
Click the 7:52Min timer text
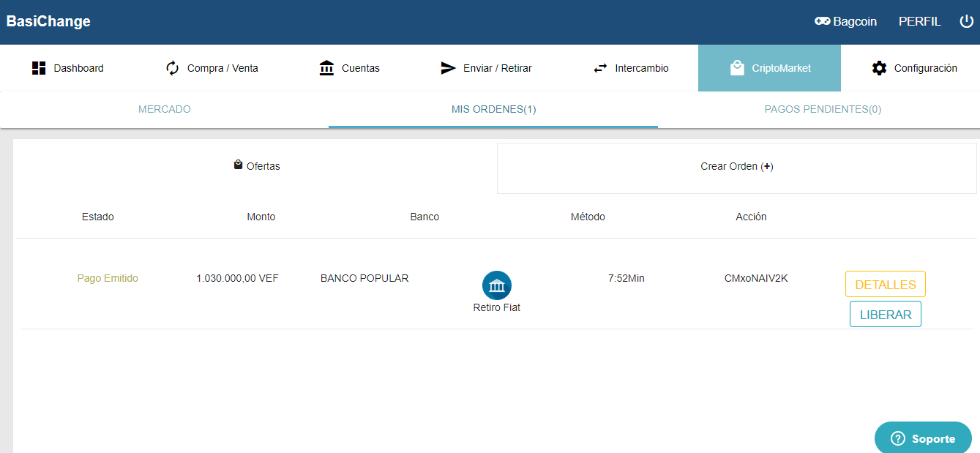(626, 278)
